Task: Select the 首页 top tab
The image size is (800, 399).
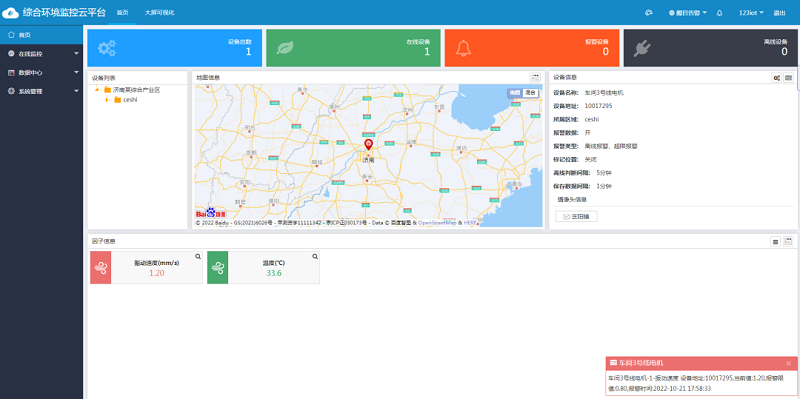Action: 122,13
